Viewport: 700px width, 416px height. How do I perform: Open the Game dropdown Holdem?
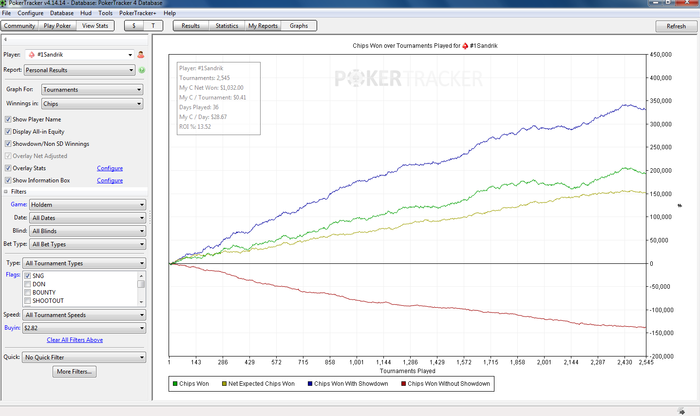[88, 204]
